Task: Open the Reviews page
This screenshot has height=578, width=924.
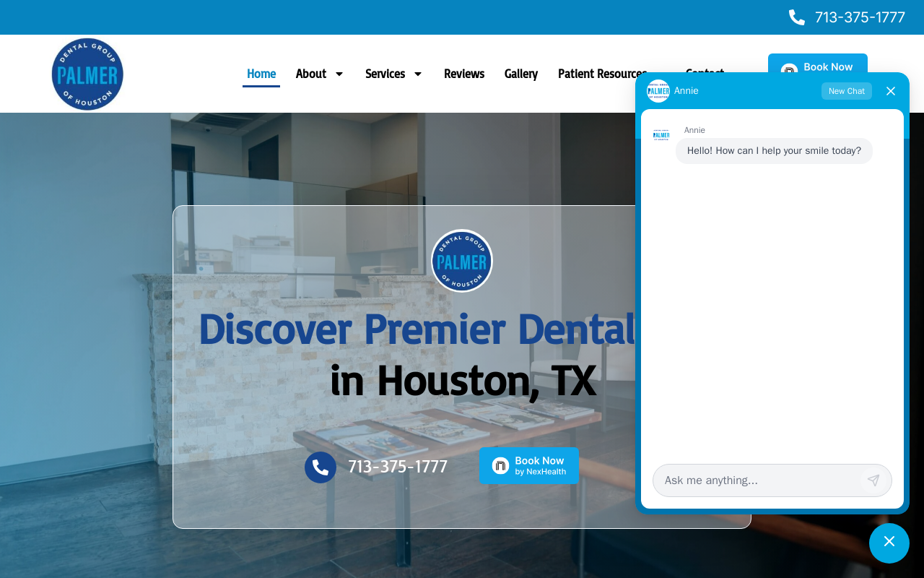Action: pos(464,74)
